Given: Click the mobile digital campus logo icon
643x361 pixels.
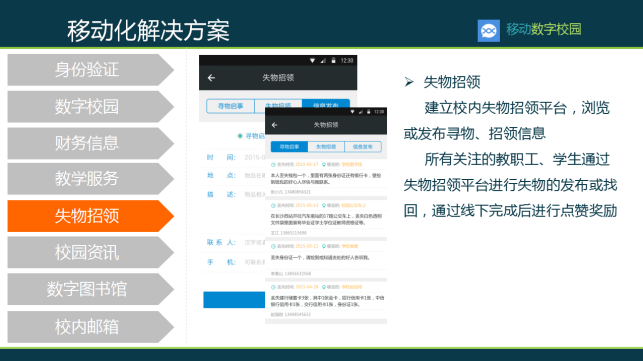Looking at the screenshot, I should (488, 30).
